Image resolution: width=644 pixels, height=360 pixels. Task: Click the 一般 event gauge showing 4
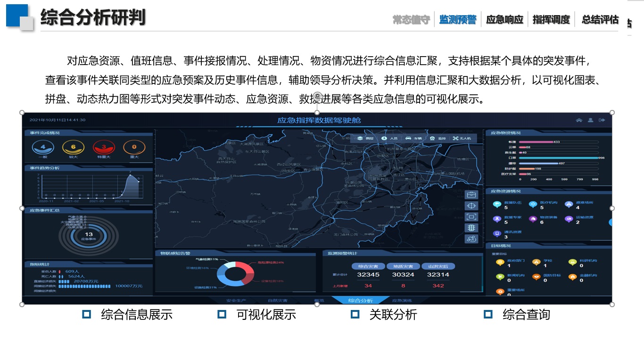click(43, 148)
